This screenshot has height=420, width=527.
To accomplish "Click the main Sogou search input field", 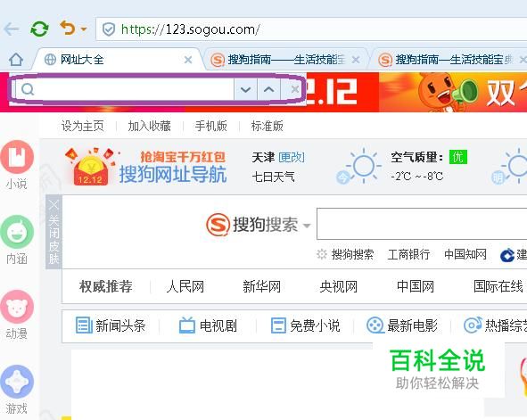I will (x=422, y=224).
